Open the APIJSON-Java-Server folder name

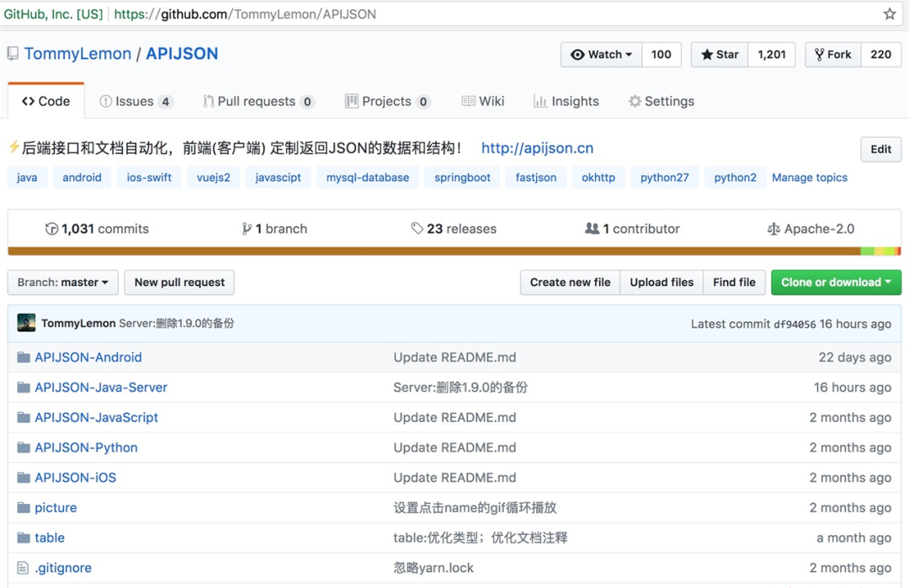tap(101, 387)
